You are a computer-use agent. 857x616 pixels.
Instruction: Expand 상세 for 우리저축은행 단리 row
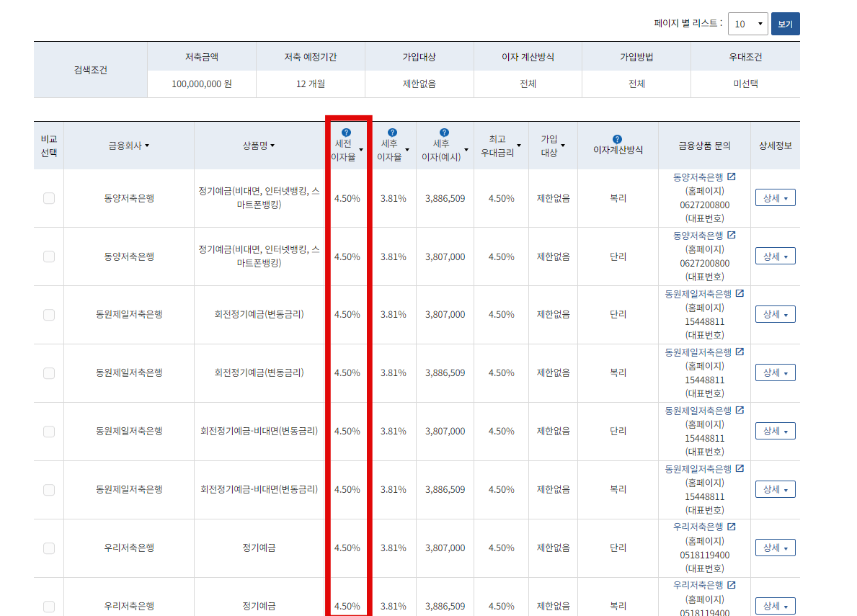point(775,547)
